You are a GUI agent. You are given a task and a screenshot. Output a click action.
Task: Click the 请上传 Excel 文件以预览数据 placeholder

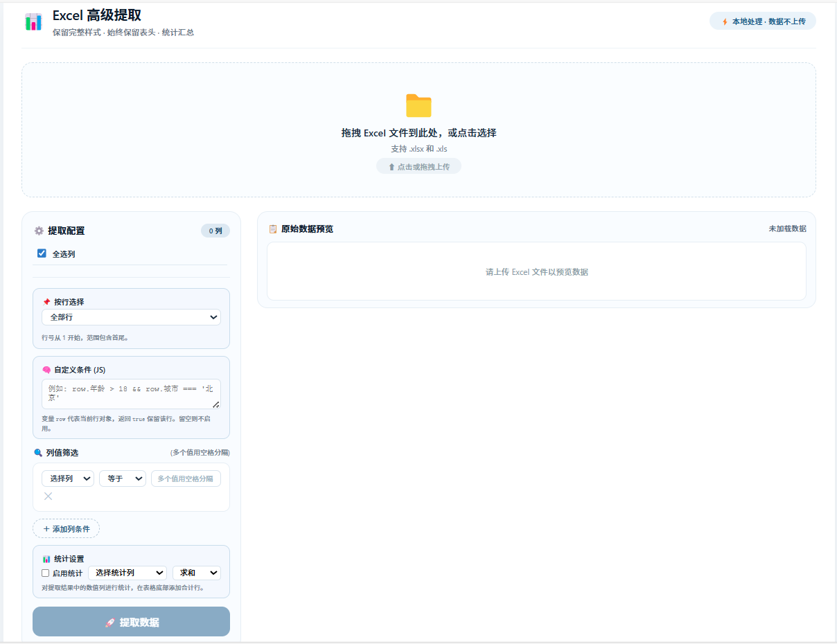click(x=536, y=272)
